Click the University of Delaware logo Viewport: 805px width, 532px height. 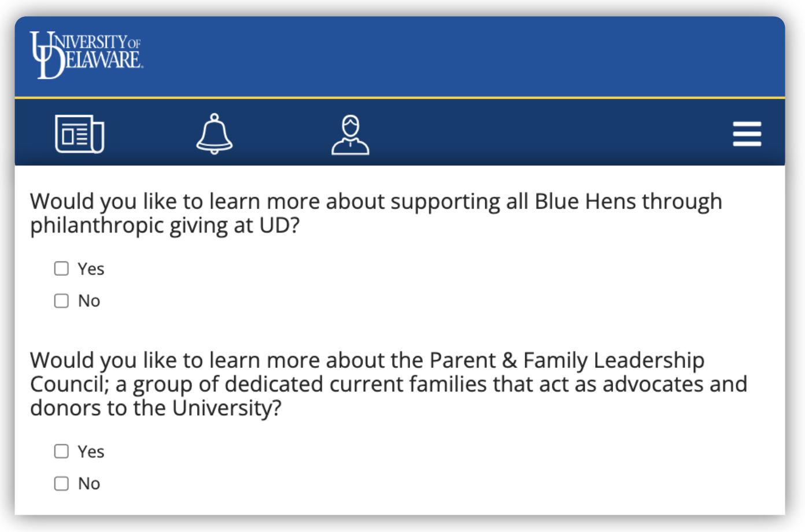(86, 55)
